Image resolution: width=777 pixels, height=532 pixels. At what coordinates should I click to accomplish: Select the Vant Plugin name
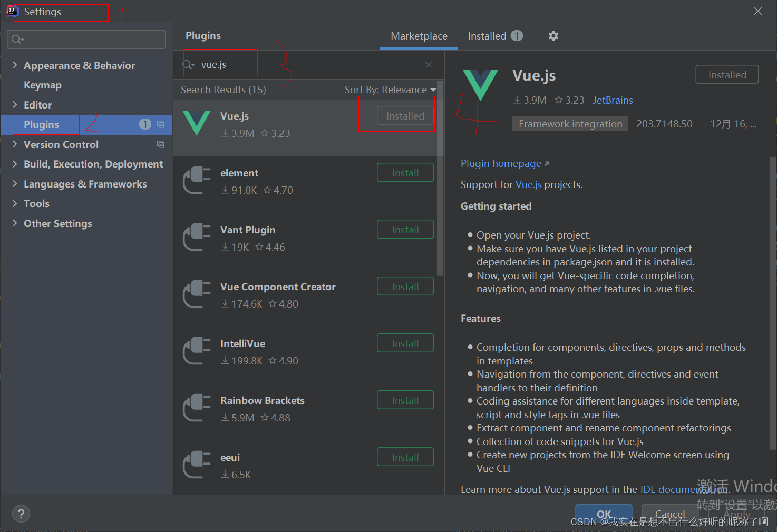coord(248,230)
